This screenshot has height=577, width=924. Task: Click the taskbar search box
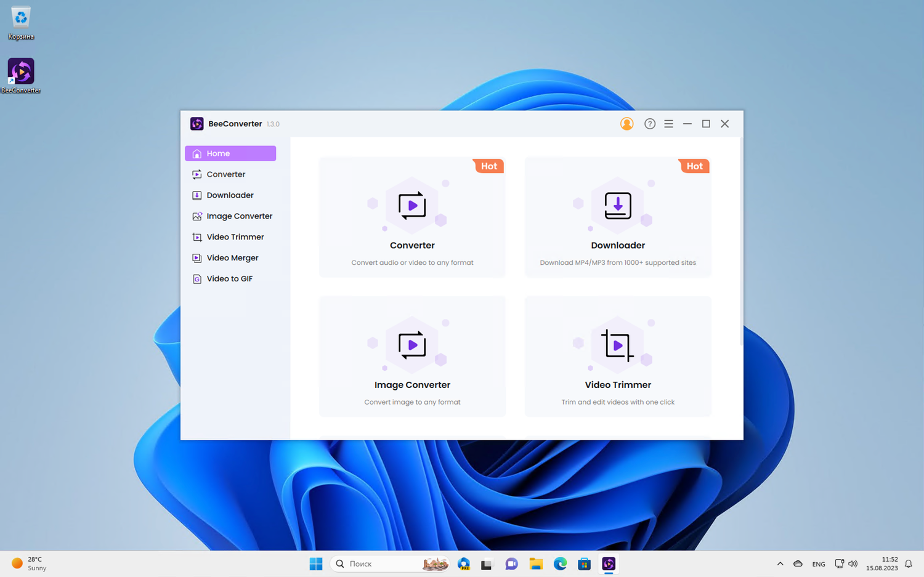[x=391, y=563]
